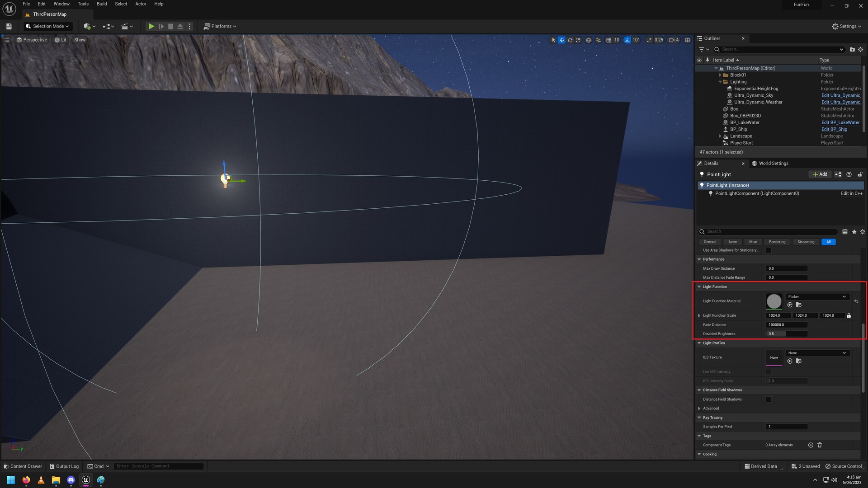Click the Edit in C++ link
The image size is (868, 488).
851,193
